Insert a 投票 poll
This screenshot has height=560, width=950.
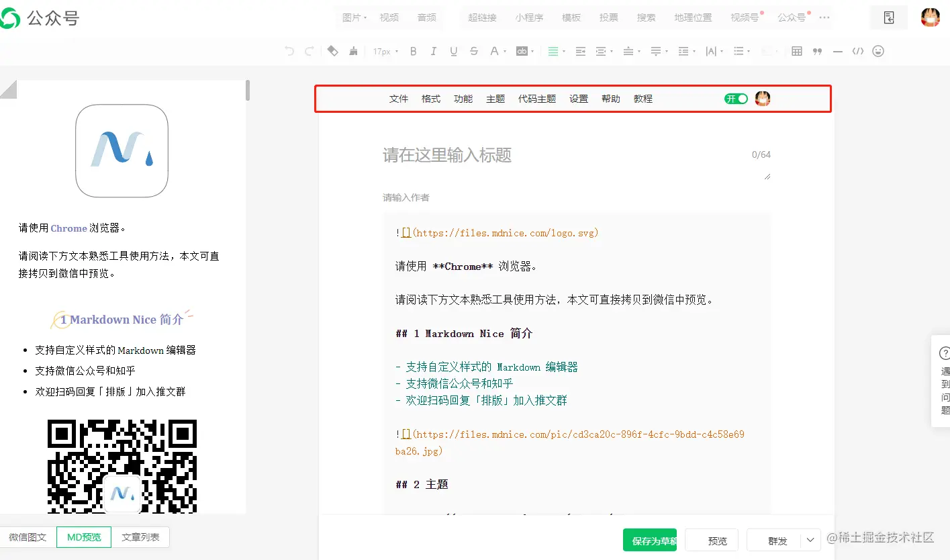pos(609,17)
